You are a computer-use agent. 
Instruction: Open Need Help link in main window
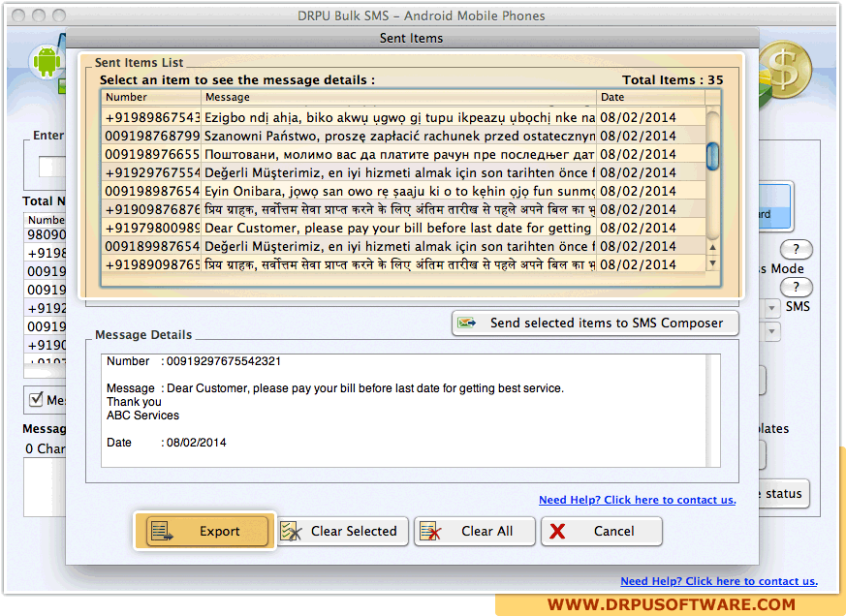coord(719,581)
